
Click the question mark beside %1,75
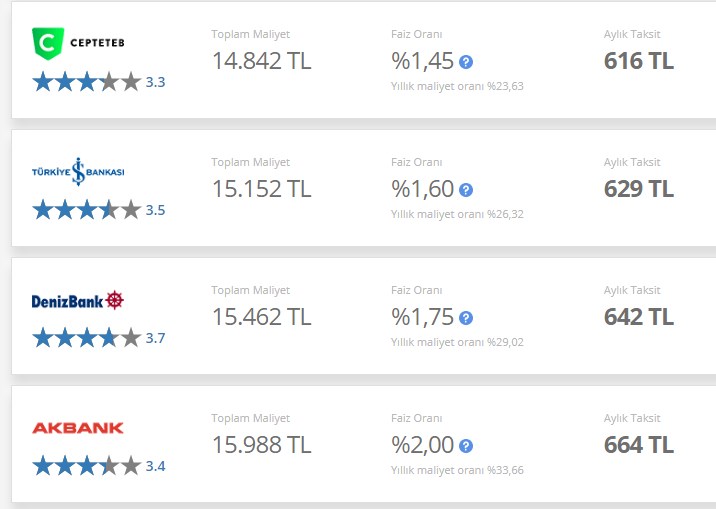click(x=466, y=318)
